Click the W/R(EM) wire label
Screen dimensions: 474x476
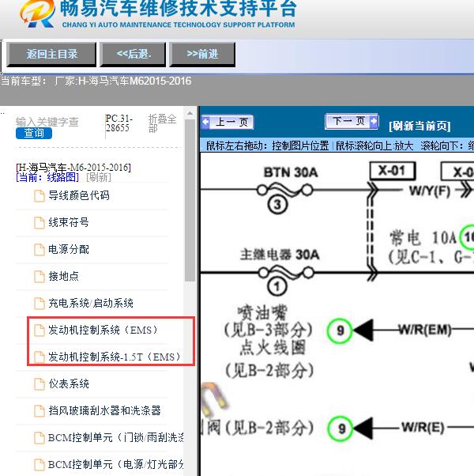424,330
